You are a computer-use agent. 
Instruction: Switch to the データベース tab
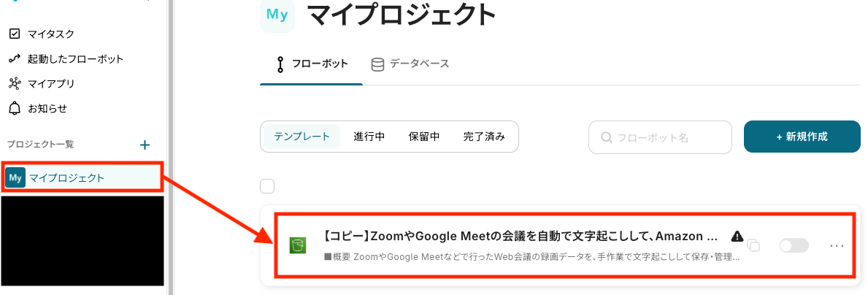coord(410,64)
